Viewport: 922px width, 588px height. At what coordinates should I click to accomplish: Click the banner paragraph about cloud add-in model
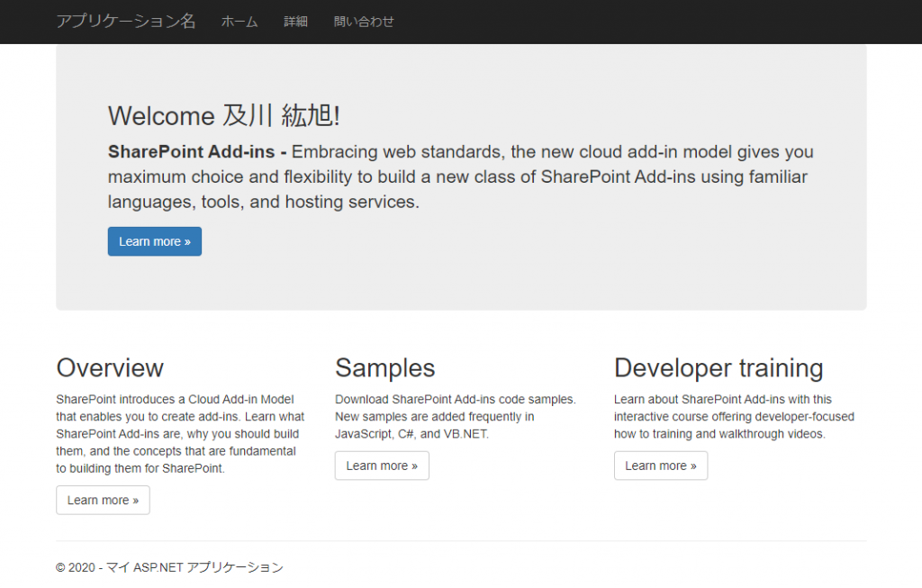pos(459,177)
